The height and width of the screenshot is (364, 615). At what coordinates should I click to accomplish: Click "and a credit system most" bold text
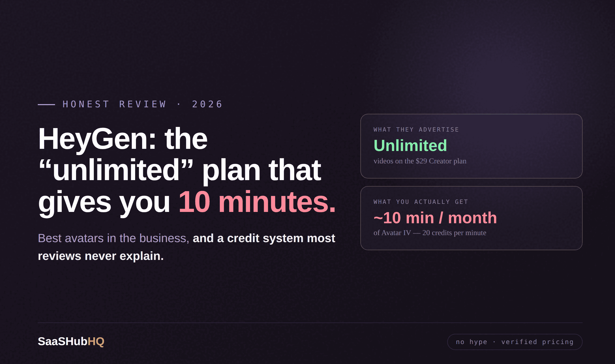(x=264, y=238)
